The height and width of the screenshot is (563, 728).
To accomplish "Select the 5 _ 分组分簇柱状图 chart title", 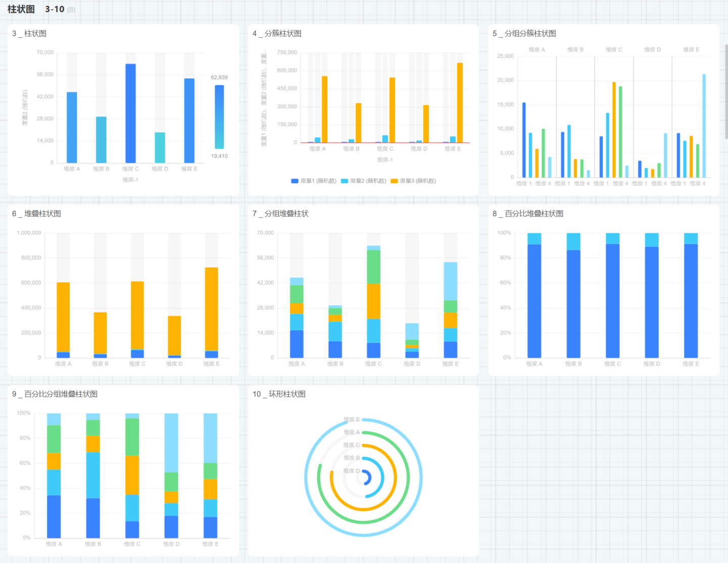I will [x=524, y=33].
